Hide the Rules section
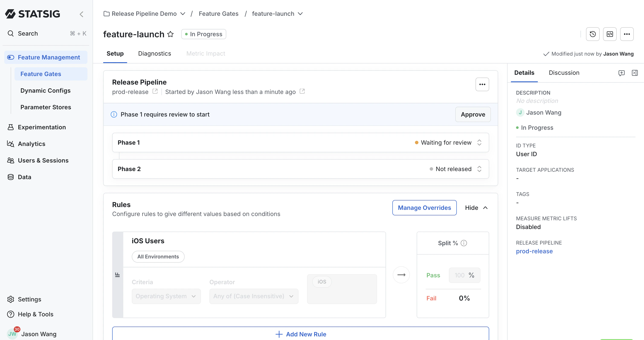The image size is (644, 340). pyautogui.click(x=476, y=207)
